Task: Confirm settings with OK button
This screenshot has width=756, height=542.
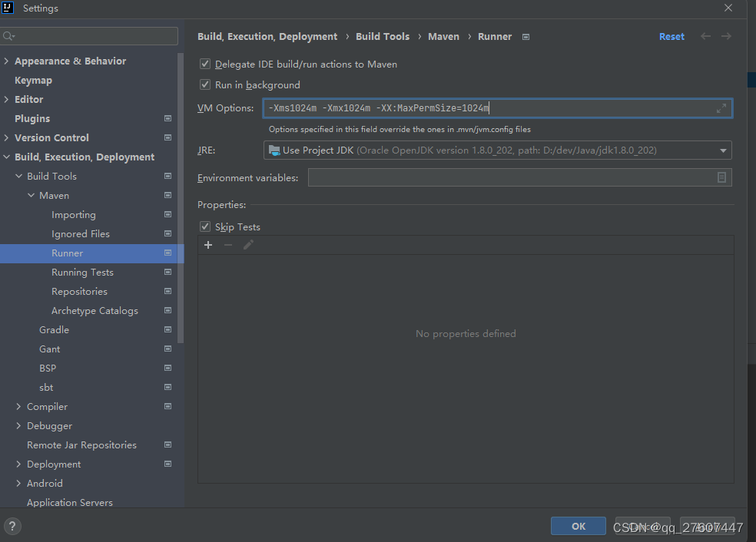Action: (579, 526)
